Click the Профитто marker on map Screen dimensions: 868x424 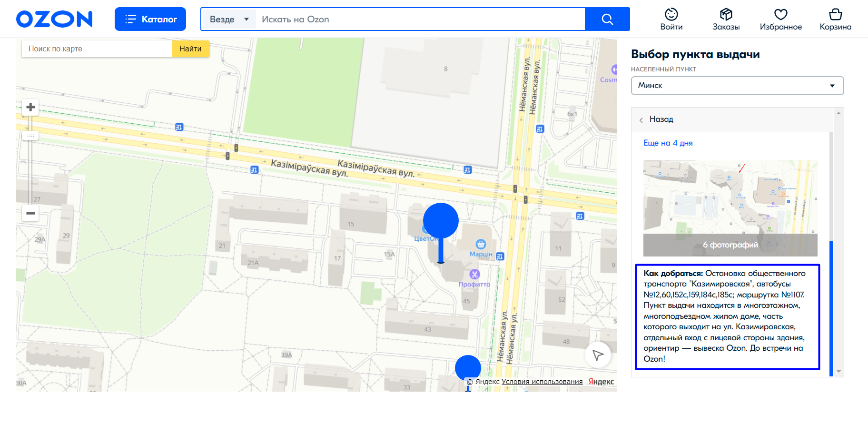click(x=474, y=274)
